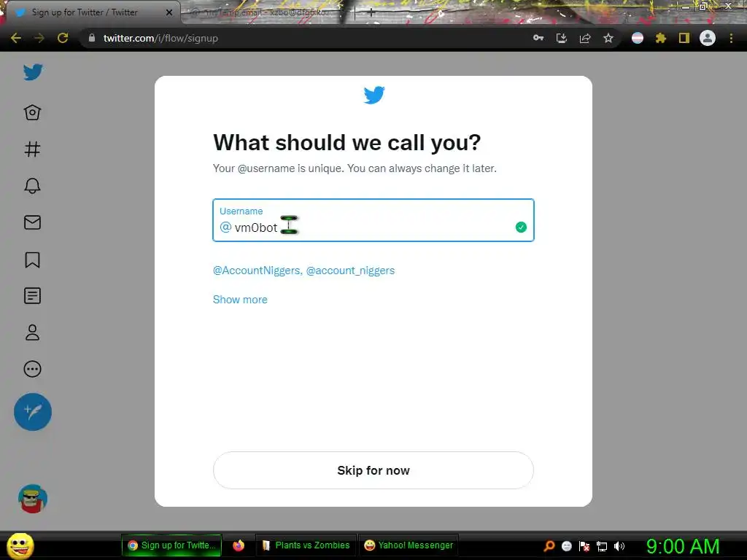Screen dimensions: 747x560
Task: Toggle the browser side panel icon
Action: [x=684, y=38]
